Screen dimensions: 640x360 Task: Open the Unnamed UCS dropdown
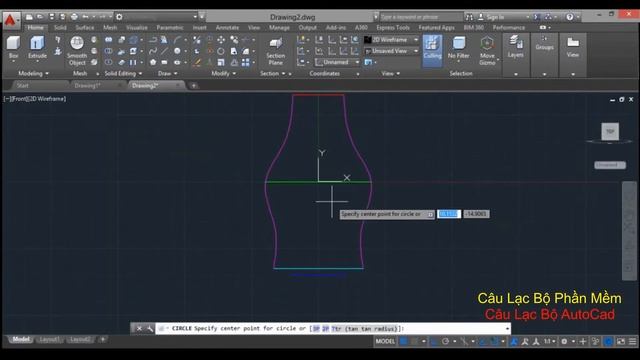pos(338,62)
